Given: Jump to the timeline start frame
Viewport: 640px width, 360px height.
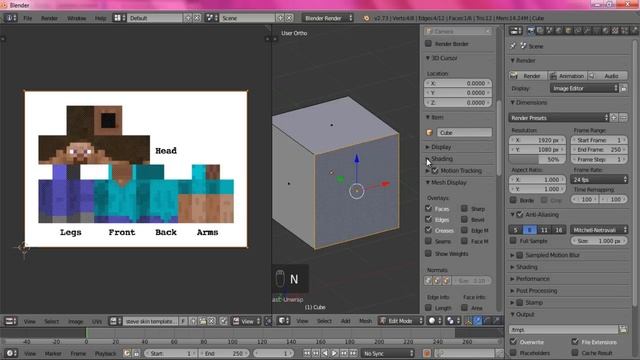Looking at the screenshot, I should click(x=307, y=353).
